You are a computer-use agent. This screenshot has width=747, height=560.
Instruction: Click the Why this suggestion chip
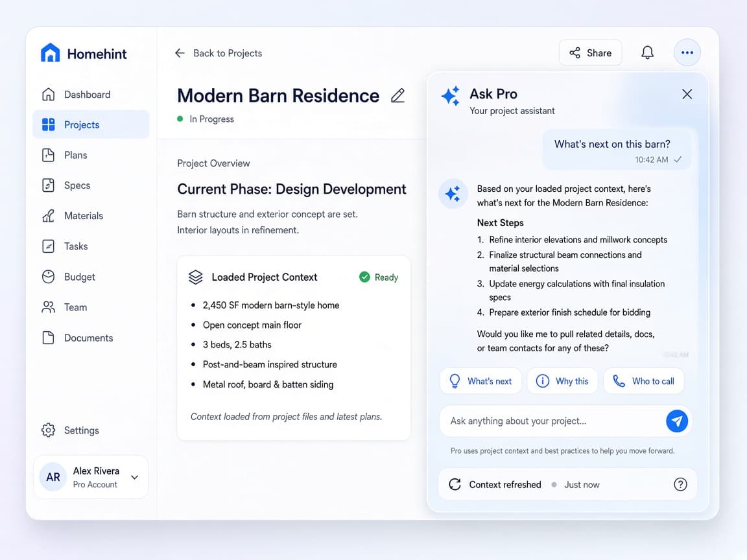(562, 381)
